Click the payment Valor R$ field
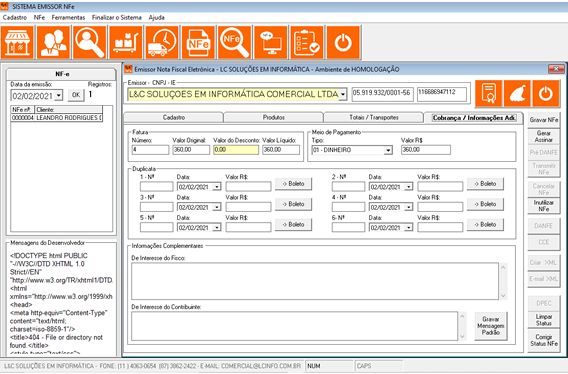This screenshot has width=568, height=374. (426, 150)
